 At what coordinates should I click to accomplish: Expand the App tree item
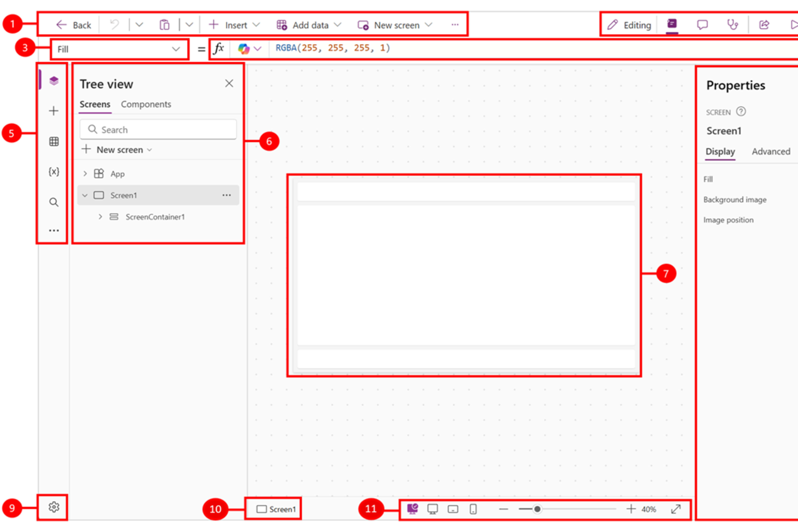coord(85,174)
